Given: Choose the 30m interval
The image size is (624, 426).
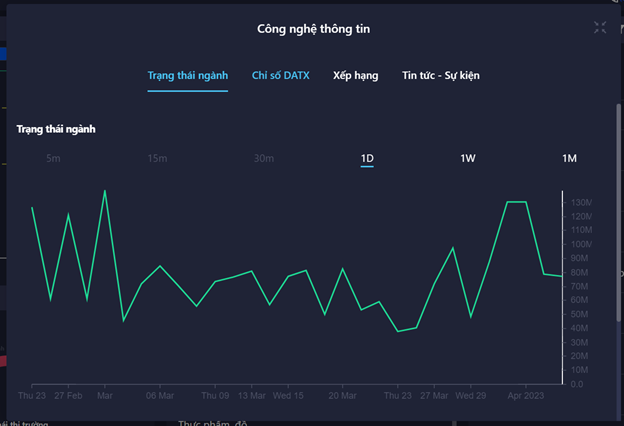Looking at the screenshot, I should click(x=263, y=158).
